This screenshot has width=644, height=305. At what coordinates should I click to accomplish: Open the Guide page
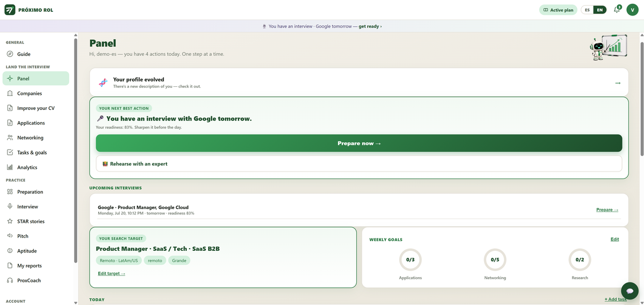(x=36, y=54)
